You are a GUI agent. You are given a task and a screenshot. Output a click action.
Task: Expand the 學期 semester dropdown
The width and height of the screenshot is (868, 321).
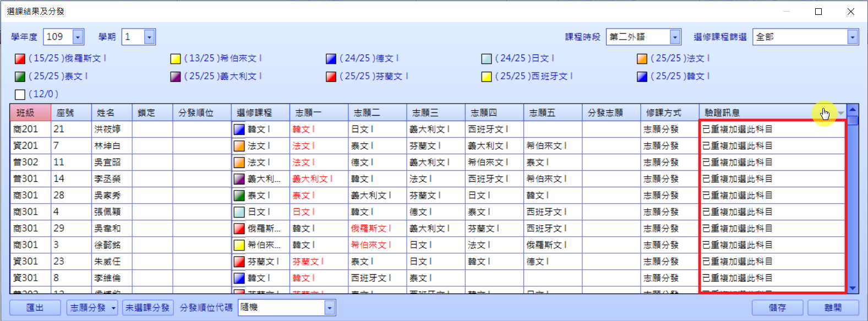(x=149, y=37)
